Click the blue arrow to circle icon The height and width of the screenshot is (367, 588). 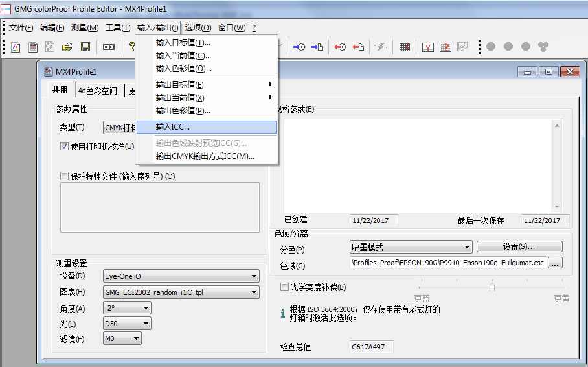299,47
